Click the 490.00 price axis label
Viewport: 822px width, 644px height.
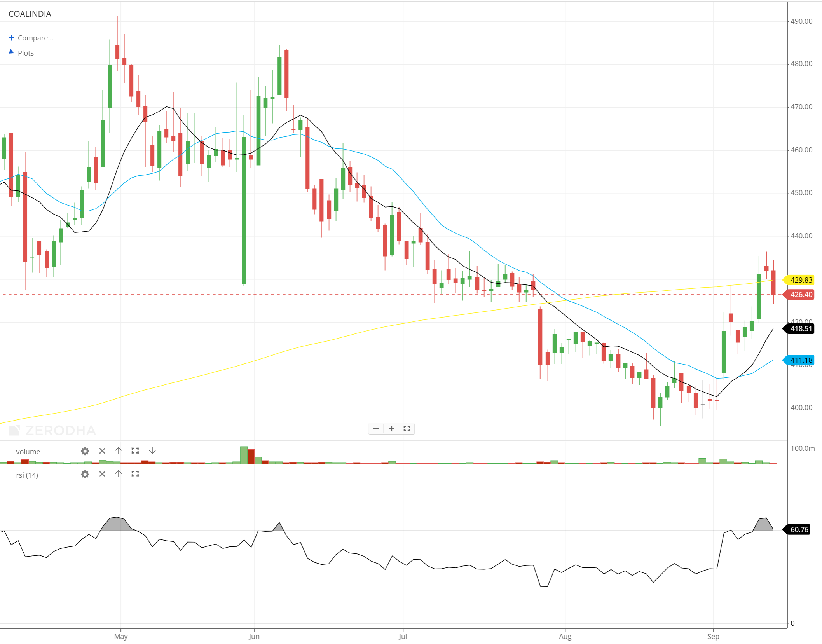(801, 21)
